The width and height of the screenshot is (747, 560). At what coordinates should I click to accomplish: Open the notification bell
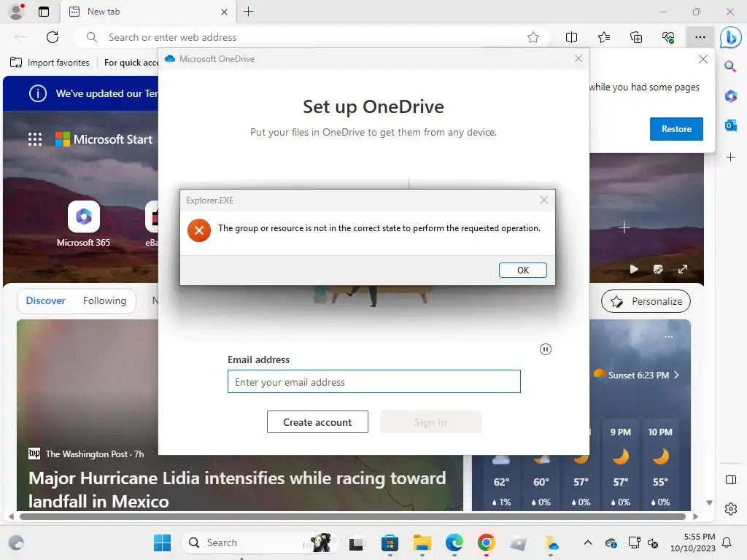coord(727,542)
